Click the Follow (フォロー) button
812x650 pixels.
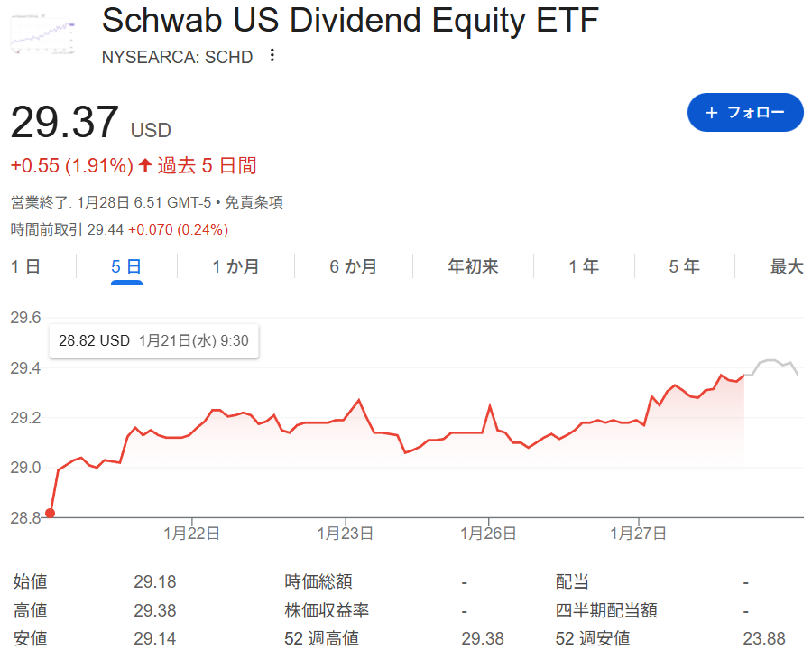744,112
